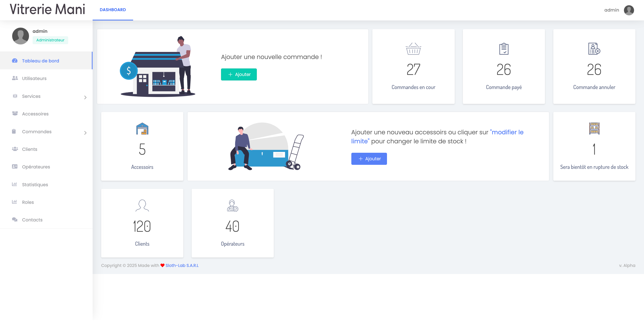Click the Statistiques chart icon in sidebar

(15, 184)
